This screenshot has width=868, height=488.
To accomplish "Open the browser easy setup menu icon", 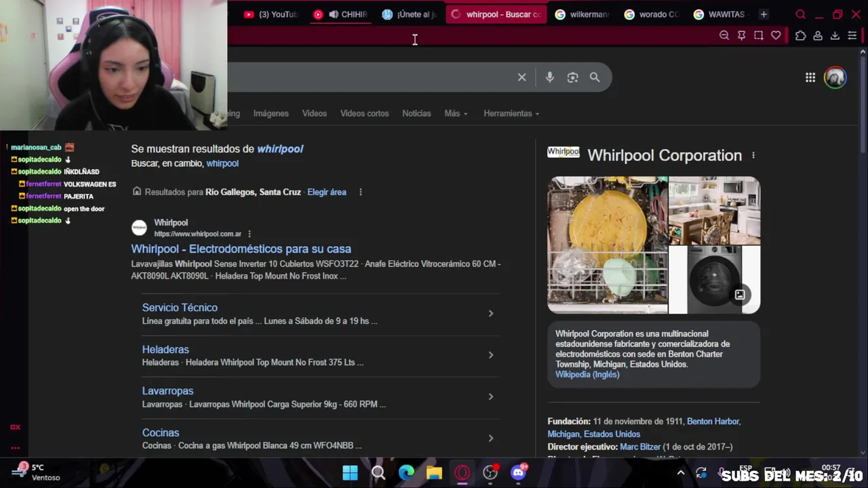I will pos(852,35).
